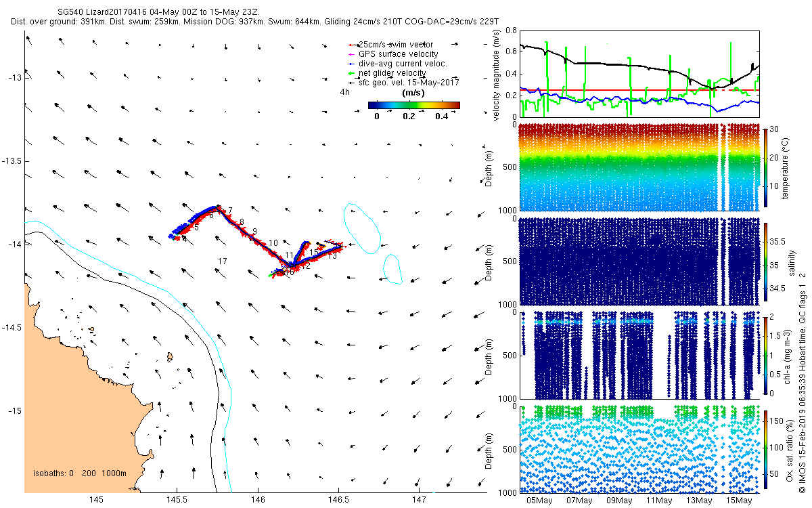Click the velocity (m/s) color scale bar

click(413, 105)
